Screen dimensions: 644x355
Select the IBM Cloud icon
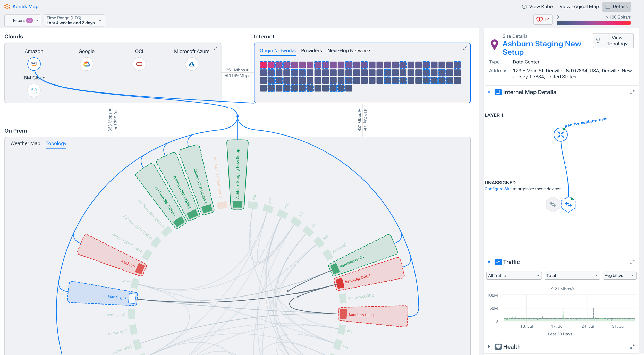[x=34, y=91]
